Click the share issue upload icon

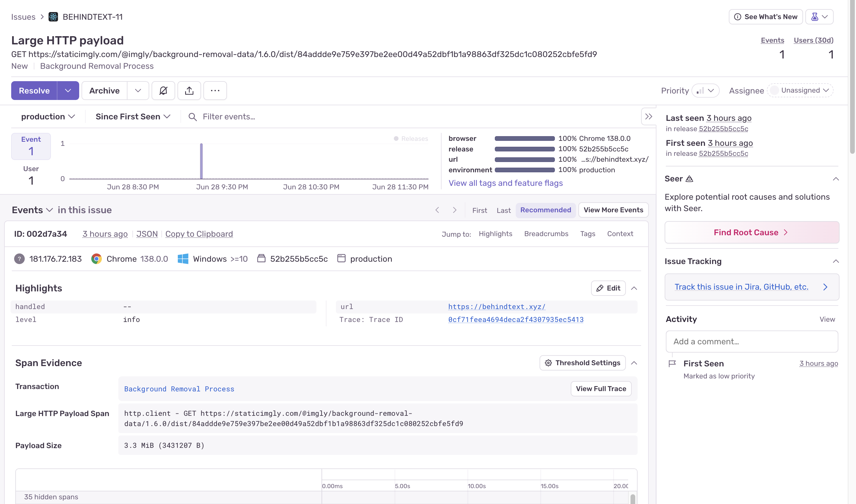189,91
